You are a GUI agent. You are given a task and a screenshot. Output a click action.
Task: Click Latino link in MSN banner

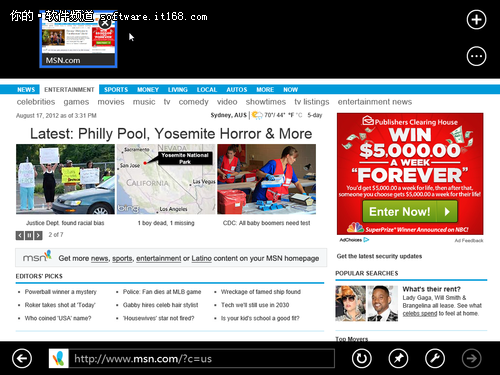pos(201,258)
